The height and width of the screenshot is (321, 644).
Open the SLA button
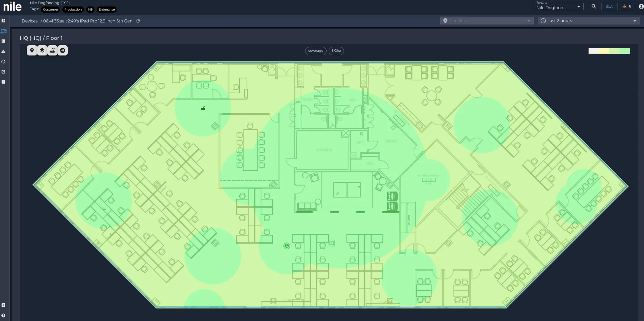pos(609,6)
